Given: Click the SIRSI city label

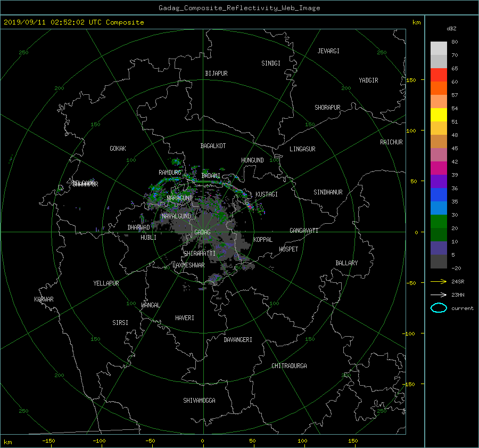Looking at the screenshot, I should pos(120,323).
